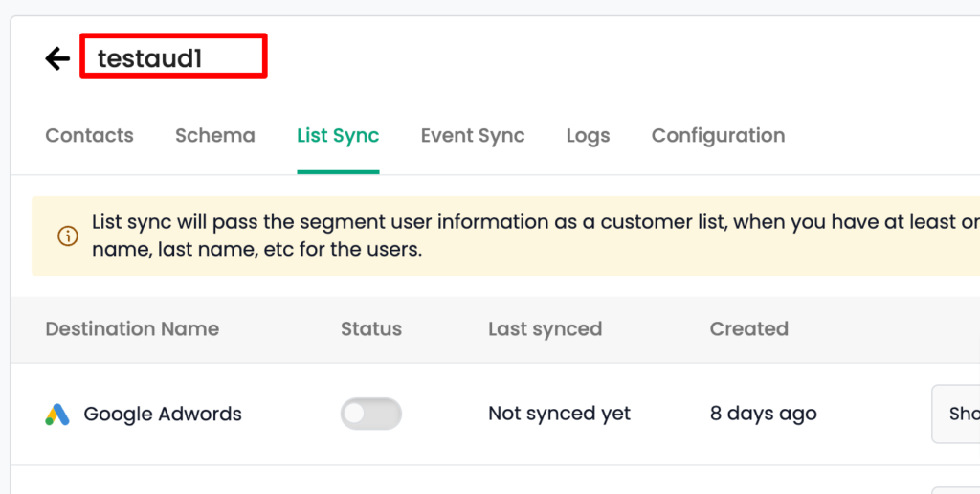
Task: Open the Schema tab
Action: (214, 136)
